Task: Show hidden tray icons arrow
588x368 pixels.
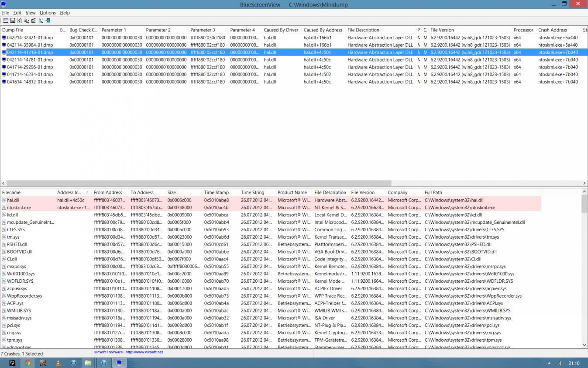Action: [549, 363]
